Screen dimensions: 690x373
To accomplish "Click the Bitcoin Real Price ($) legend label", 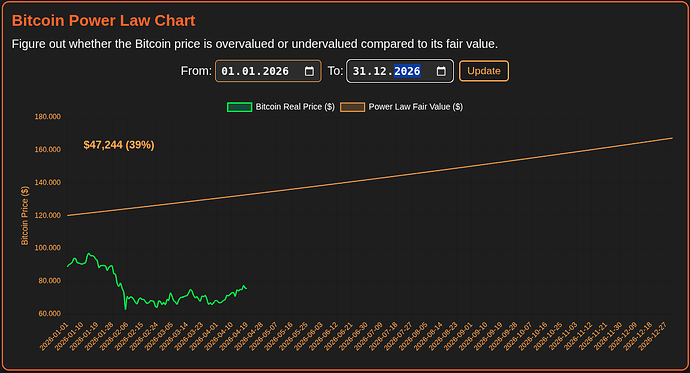I will 295,107.
